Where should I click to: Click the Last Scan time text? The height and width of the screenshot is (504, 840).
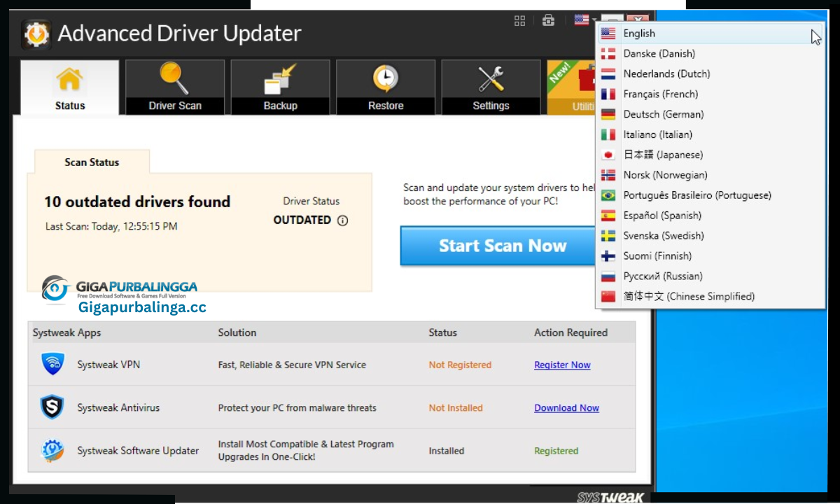pos(111,227)
